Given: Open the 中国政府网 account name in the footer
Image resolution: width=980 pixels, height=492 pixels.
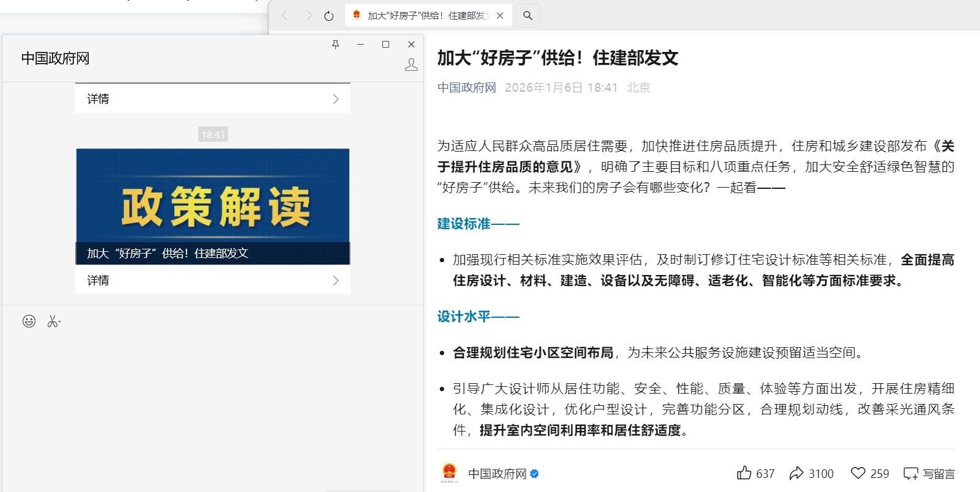Looking at the screenshot, I should click(497, 474).
